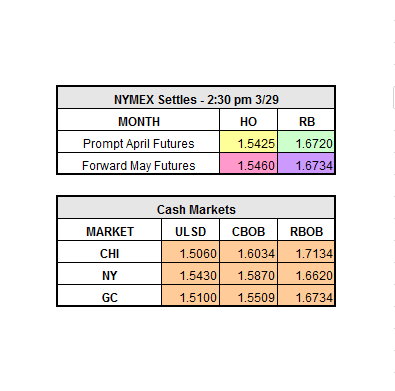This screenshot has height=391, width=395.
Task: Select the HO column header
Action: (x=248, y=121)
